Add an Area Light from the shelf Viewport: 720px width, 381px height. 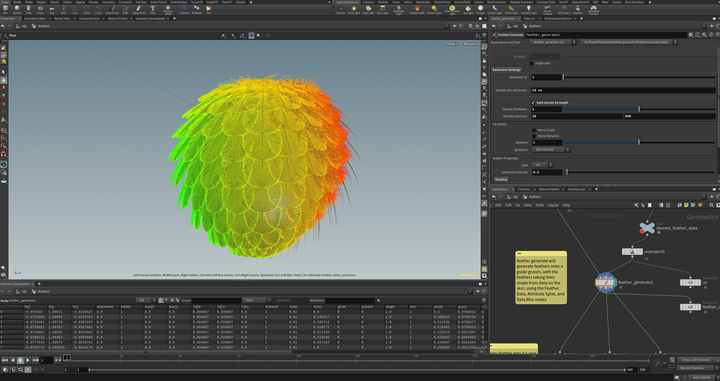(382, 10)
